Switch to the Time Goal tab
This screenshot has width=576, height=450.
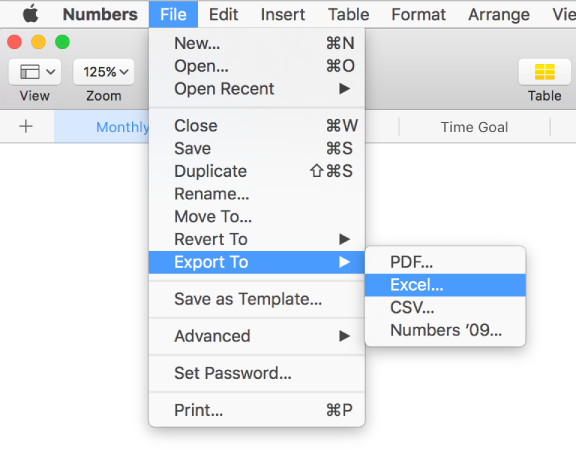(x=474, y=127)
